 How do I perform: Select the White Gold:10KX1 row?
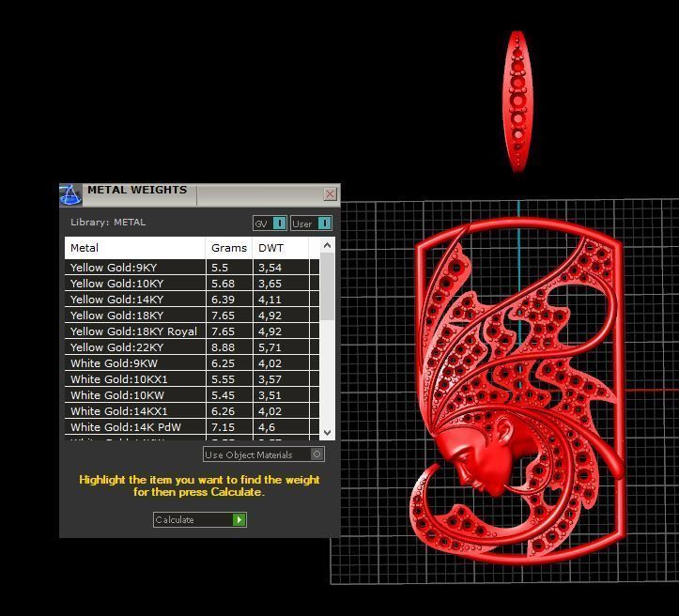pyautogui.click(x=192, y=379)
